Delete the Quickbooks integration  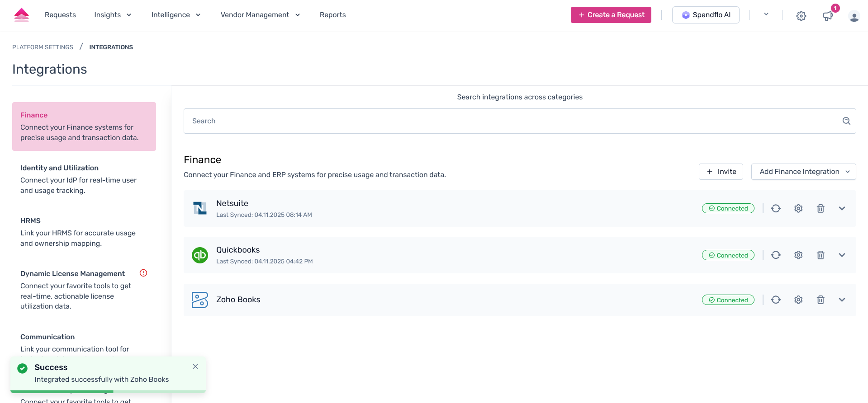(x=821, y=255)
